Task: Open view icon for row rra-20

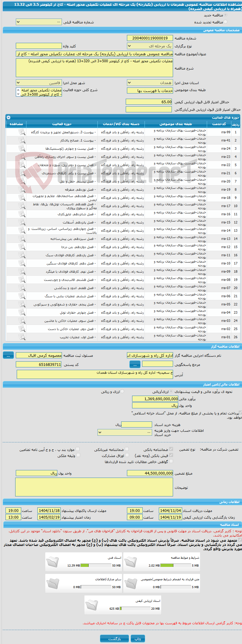Action: click(22, 181)
